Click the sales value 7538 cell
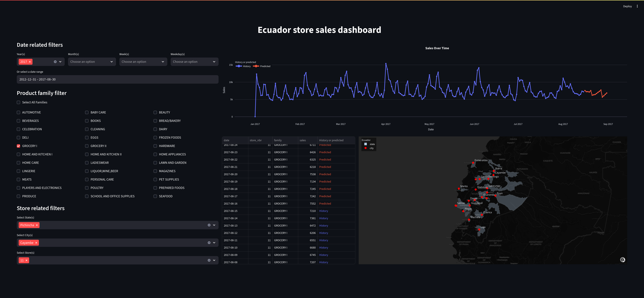Image resolution: width=644 pixels, height=298 pixels. pos(308,174)
